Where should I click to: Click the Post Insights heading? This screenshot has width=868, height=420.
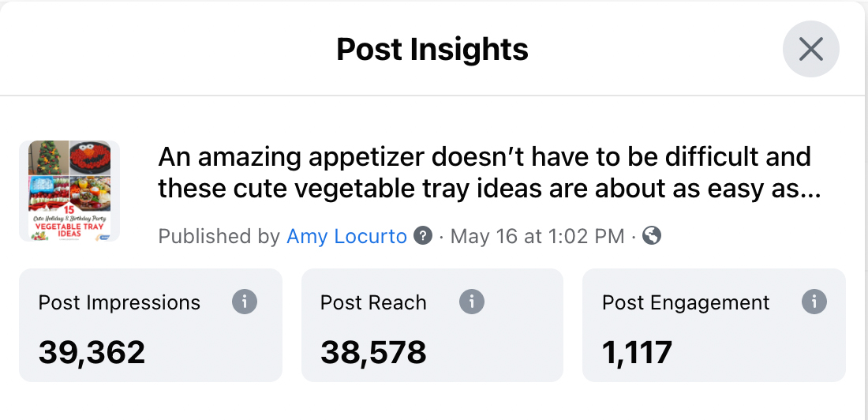click(x=432, y=49)
